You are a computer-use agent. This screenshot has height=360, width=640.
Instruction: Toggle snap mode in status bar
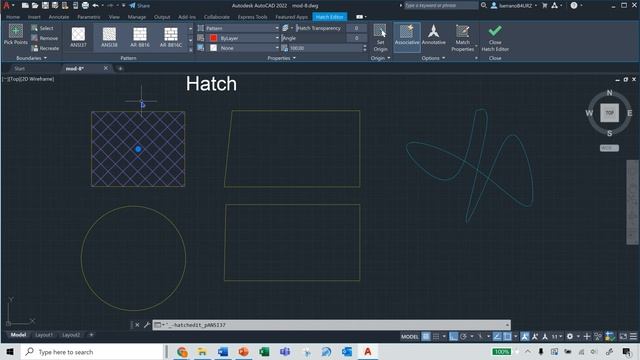(436, 336)
